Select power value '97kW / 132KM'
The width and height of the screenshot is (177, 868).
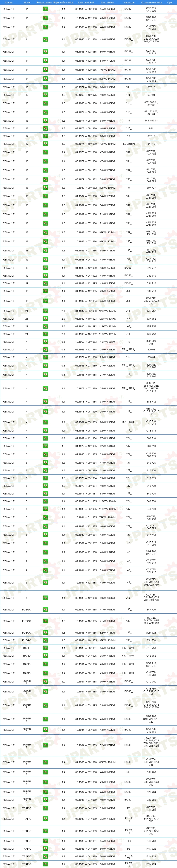pyautogui.click(x=107, y=640)
